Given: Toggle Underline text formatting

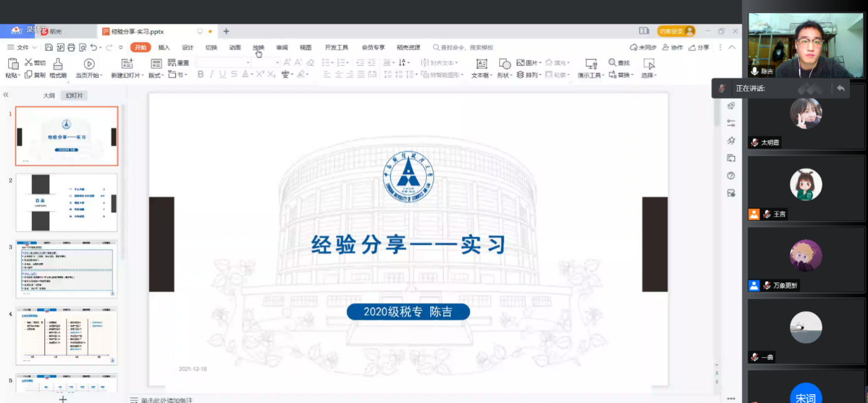Looking at the screenshot, I should (x=223, y=75).
